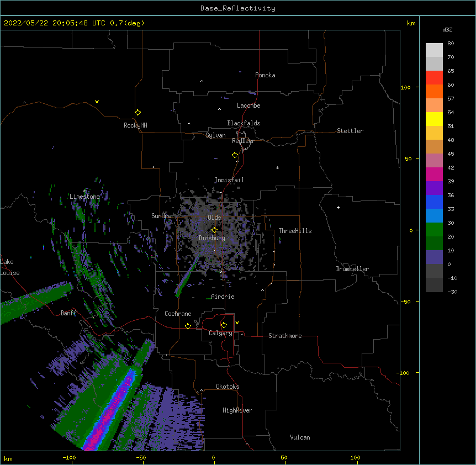Viewport: 476px width, 465px height.
Task: Click the Lacombe city label
Action: (x=248, y=105)
